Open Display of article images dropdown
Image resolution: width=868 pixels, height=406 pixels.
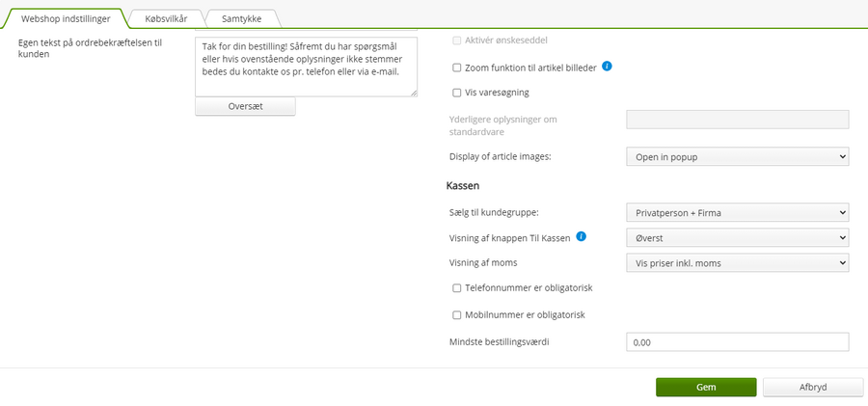(x=738, y=157)
